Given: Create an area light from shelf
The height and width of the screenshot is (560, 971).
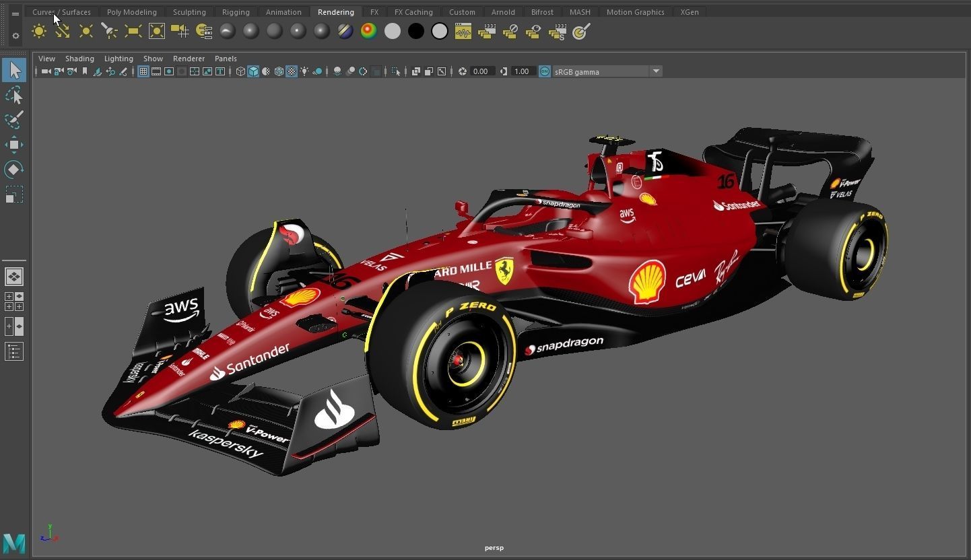Looking at the screenshot, I should click(133, 32).
